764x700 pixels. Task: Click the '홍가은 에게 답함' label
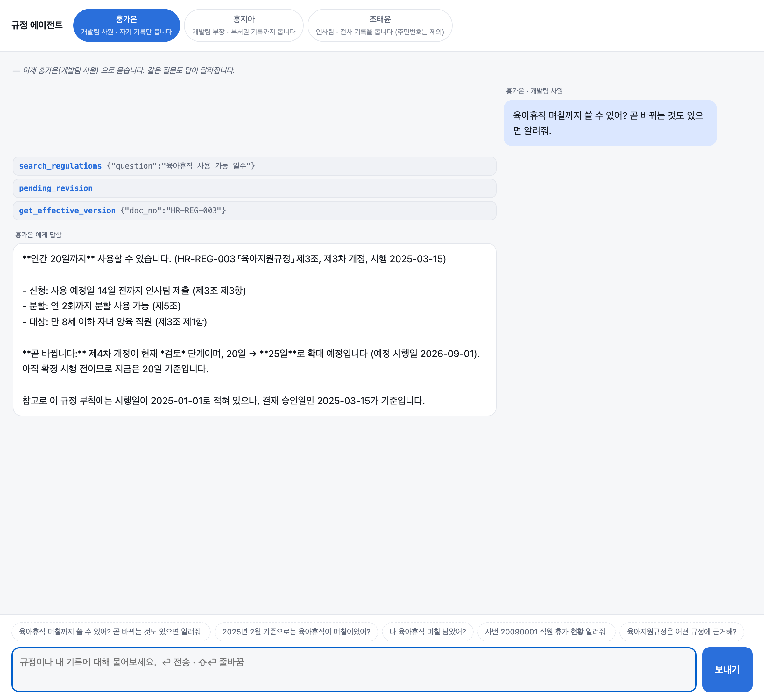click(x=38, y=234)
